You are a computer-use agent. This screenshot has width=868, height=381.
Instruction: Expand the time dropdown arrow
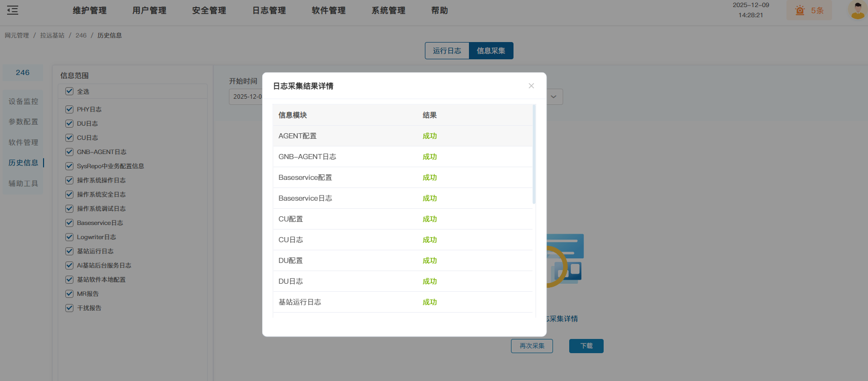tap(554, 97)
